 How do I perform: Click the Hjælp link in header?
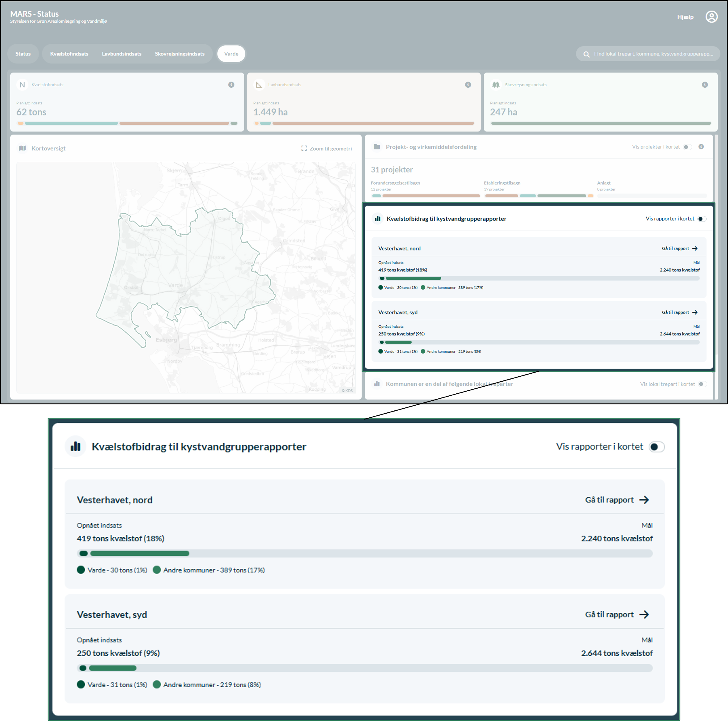pyautogui.click(x=685, y=17)
